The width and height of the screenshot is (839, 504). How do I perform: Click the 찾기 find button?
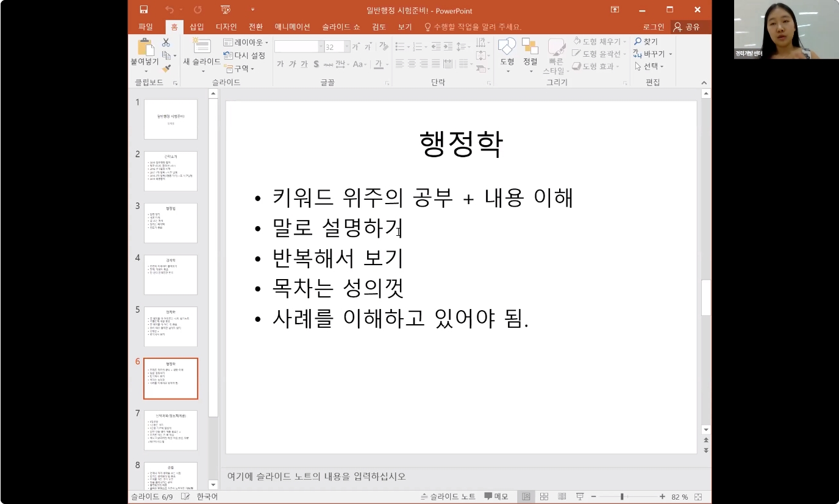pos(646,41)
